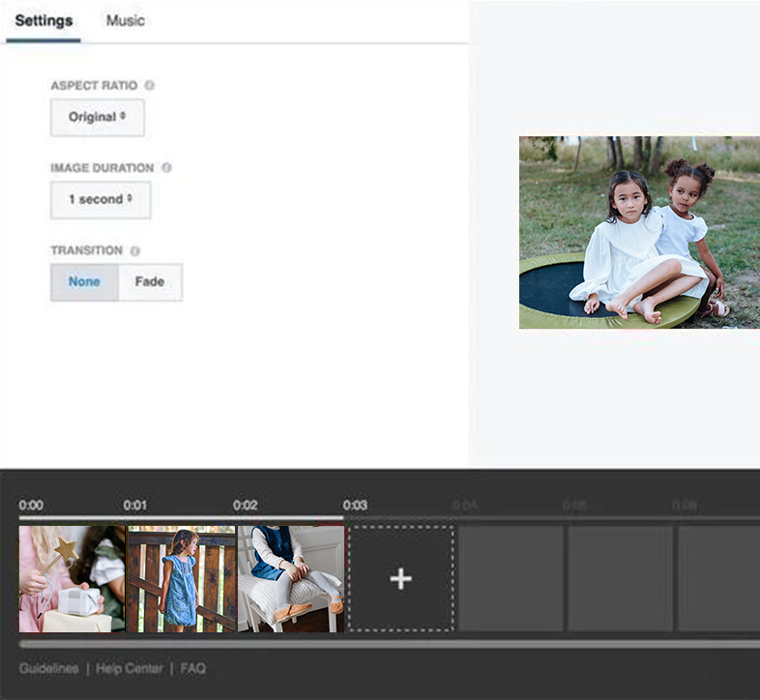This screenshot has width=760, height=700.
Task: Select the gift box girl thumbnail
Action: coord(72,578)
